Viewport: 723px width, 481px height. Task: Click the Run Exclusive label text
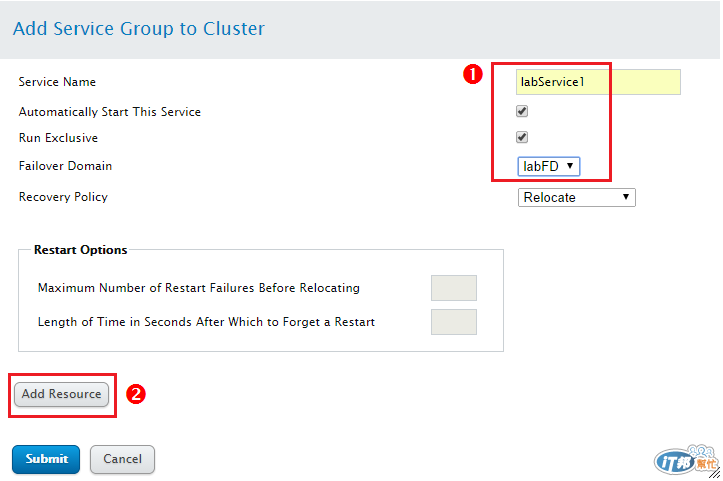click(x=58, y=138)
